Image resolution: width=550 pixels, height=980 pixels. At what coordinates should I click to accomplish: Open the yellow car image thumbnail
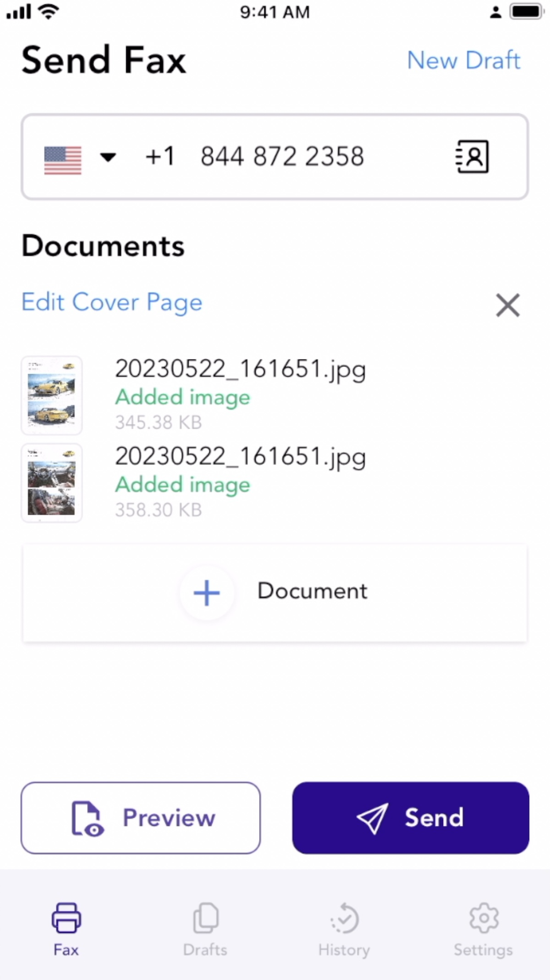point(52,395)
